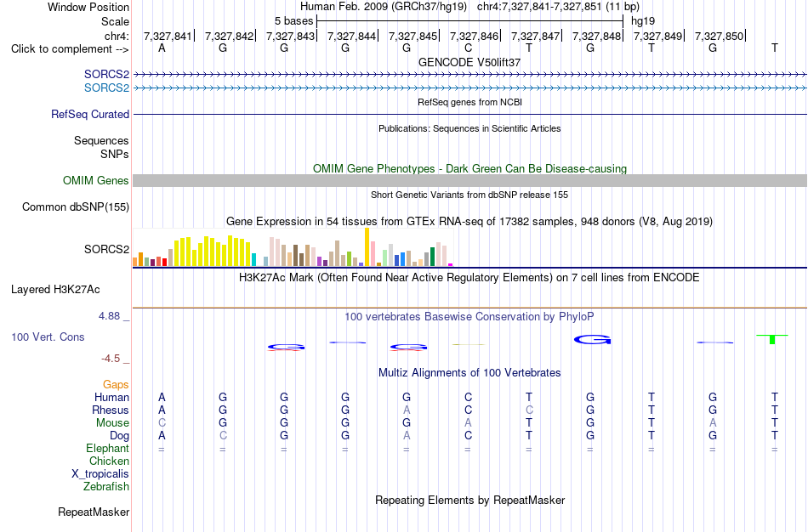Click the C base in the reference sequence
This screenshot has height=532, width=808.
[x=468, y=48]
